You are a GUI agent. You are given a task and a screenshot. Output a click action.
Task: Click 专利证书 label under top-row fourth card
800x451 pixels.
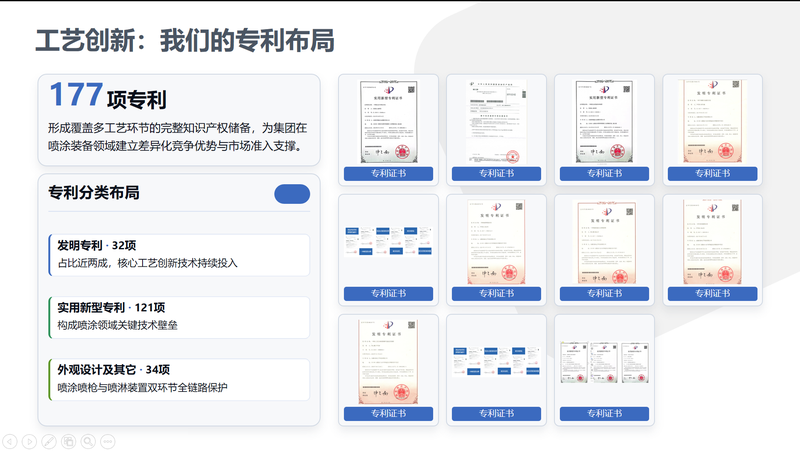tap(712, 173)
